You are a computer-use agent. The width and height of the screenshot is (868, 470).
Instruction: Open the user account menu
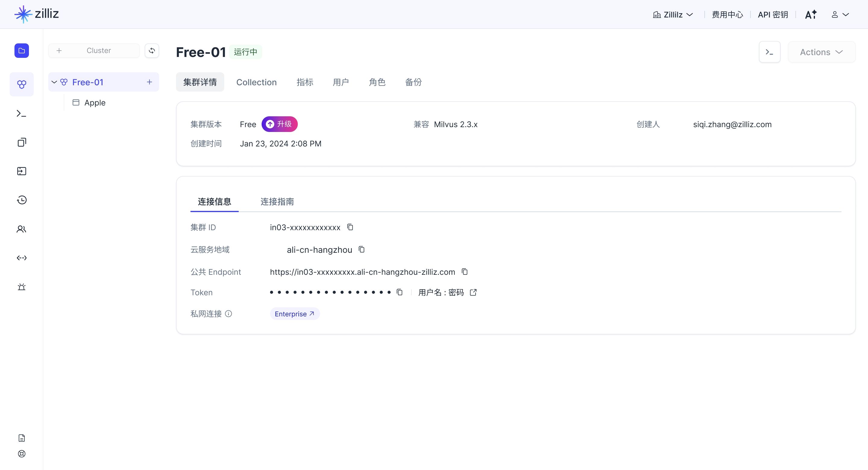coord(840,14)
